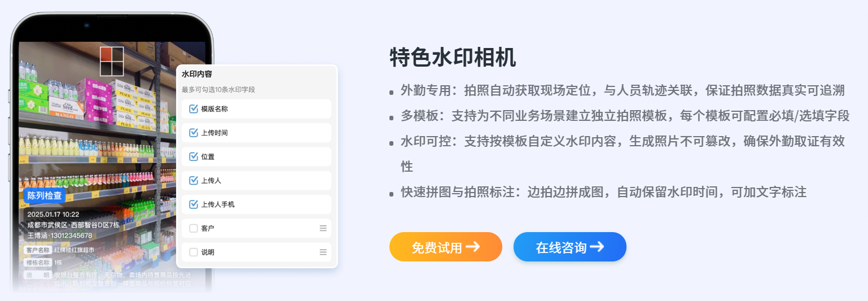Toggle the 位置 checkbox off
868x301 pixels.
(194, 156)
